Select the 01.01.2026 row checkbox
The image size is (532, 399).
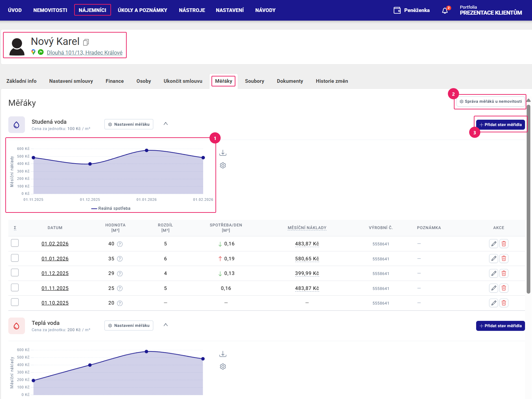pyautogui.click(x=15, y=258)
